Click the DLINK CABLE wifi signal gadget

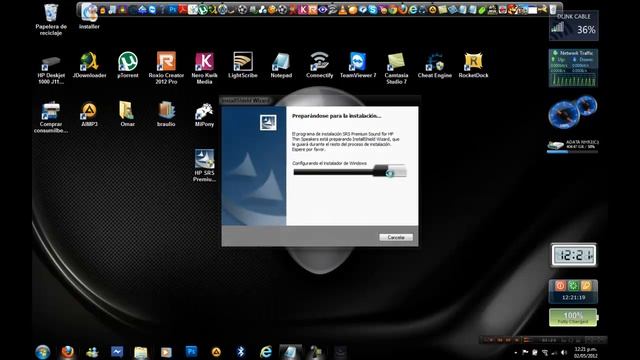tap(573, 26)
